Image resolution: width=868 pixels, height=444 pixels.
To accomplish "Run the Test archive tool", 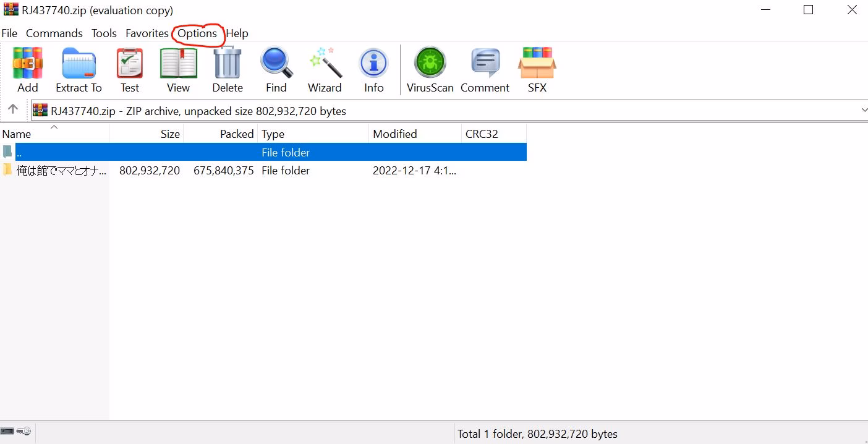I will pos(130,69).
